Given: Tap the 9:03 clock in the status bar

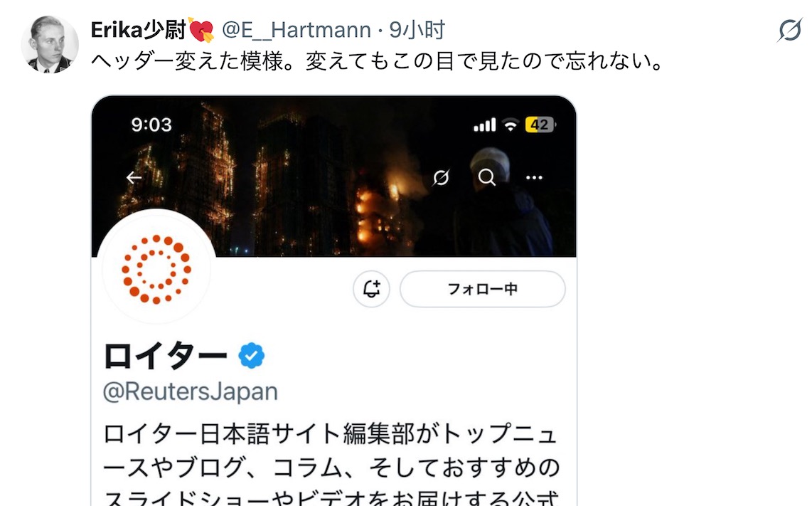Looking at the screenshot, I should (x=151, y=125).
